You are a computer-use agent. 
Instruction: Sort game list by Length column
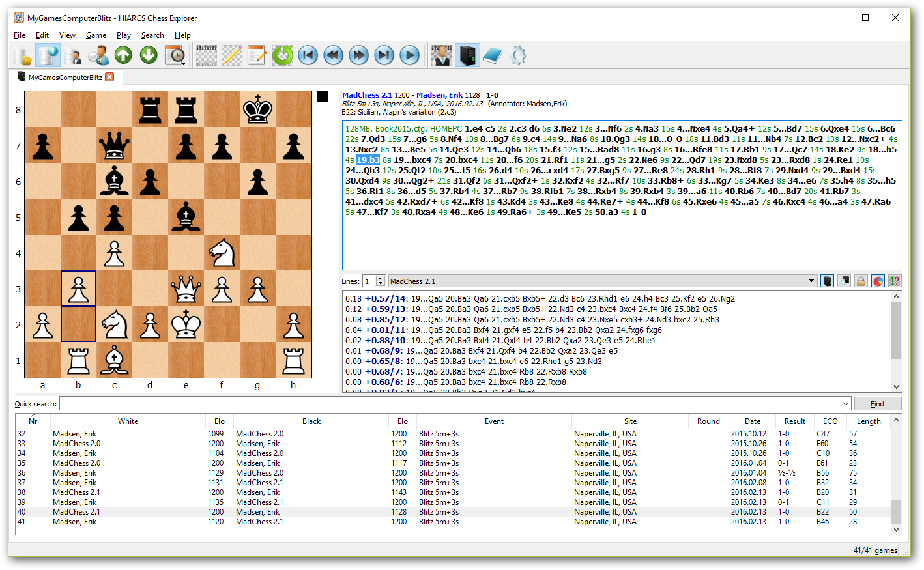pyautogui.click(x=869, y=421)
